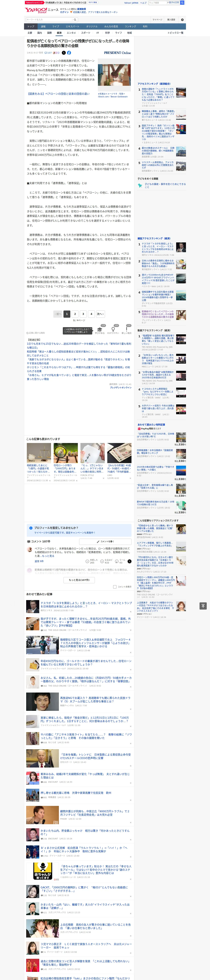The width and height of the screenshot is (210, 980).
Task: Click 共感した smiley icon on first comment
Action: 88,561
